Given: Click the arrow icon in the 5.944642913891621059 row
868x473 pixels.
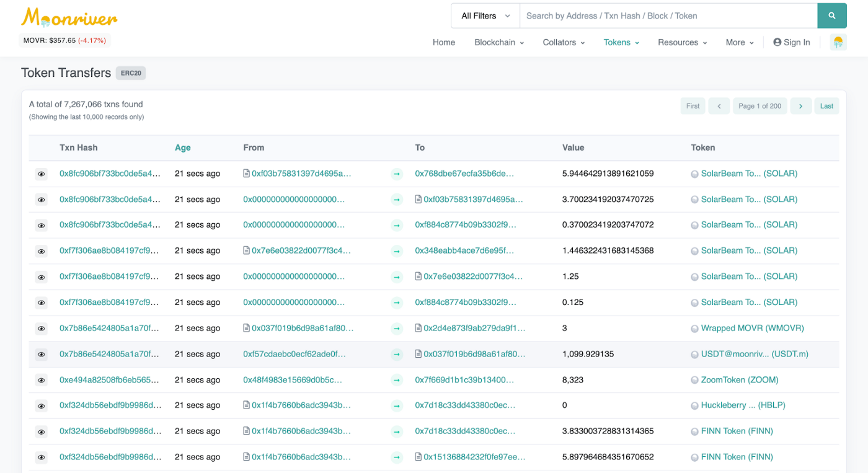Looking at the screenshot, I should (397, 174).
